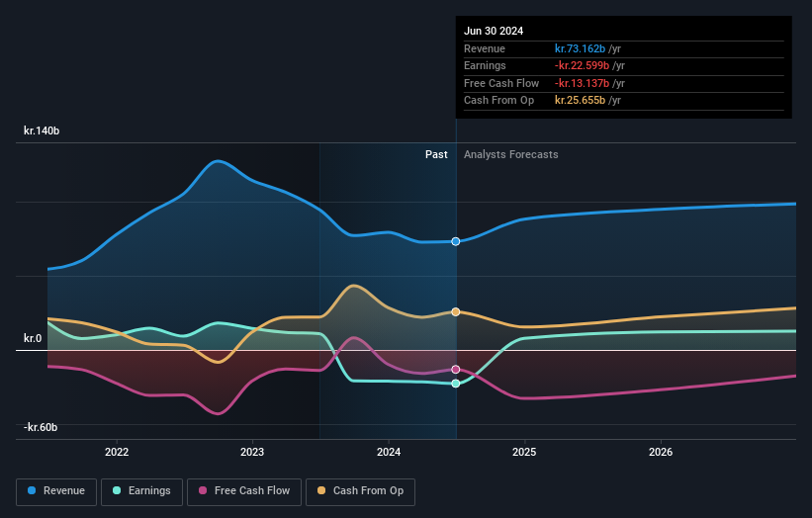Select the Cash From Op data point marker
The height and width of the screenshot is (518, 812).
[456, 312]
